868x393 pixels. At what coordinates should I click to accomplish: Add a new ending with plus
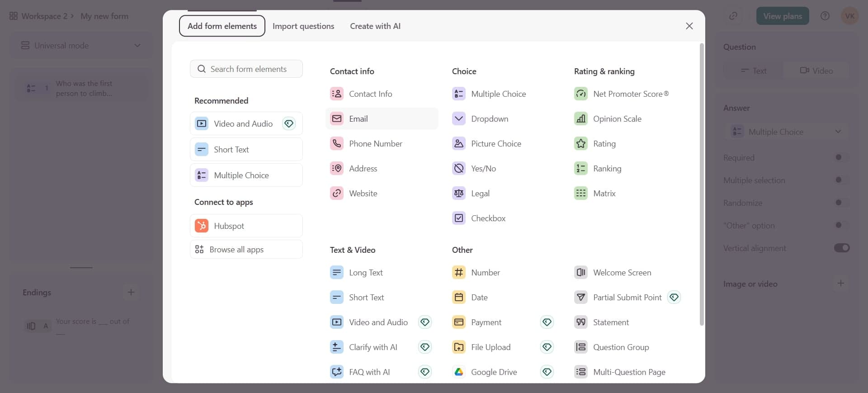point(131,292)
